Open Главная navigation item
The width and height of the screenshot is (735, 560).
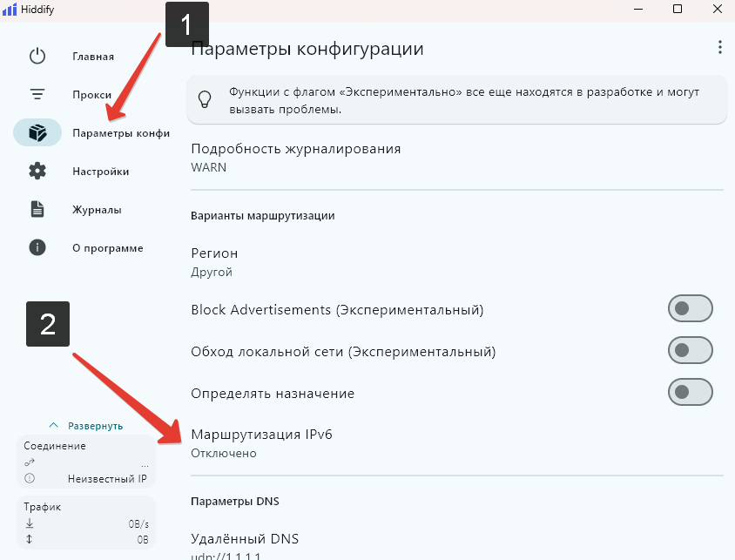[x=93, y=57]
